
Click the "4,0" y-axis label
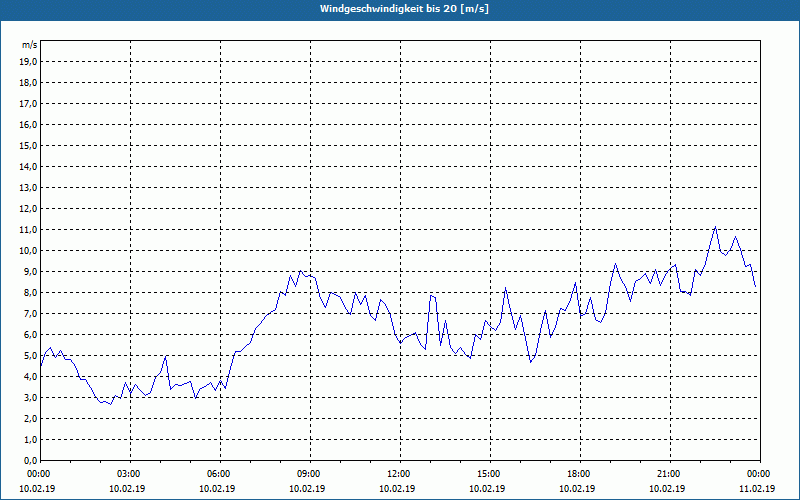tap(30, 377)
